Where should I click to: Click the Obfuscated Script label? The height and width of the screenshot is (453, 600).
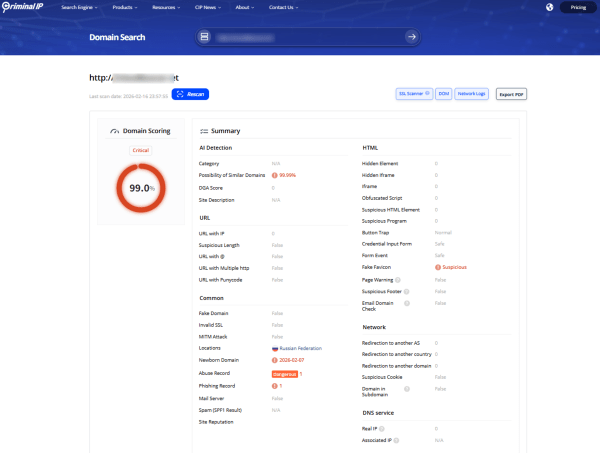[x=382, y=198]
